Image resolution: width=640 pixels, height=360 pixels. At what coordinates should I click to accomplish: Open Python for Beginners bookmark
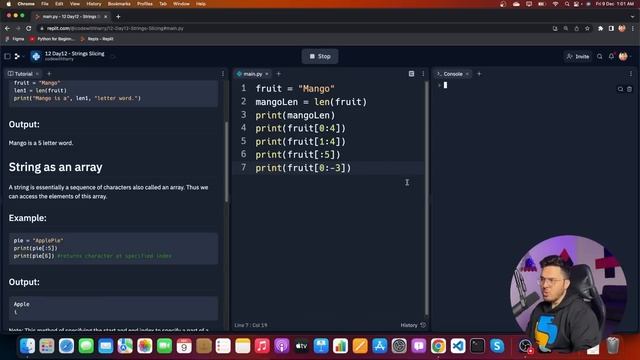[x=52, y=39]
